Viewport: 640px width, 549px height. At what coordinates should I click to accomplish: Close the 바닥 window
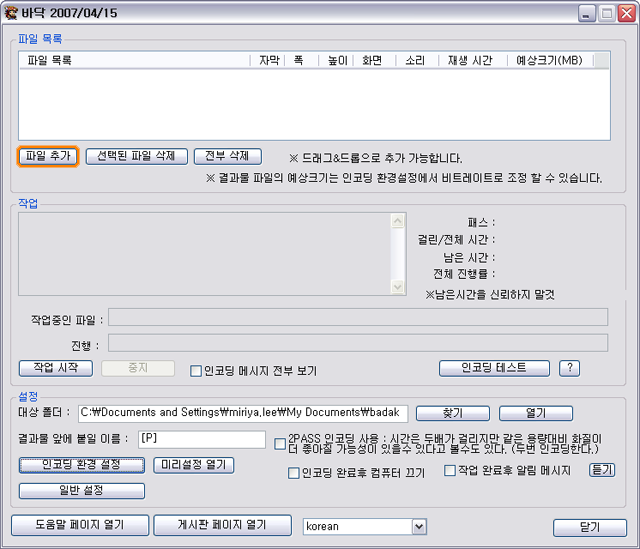627,14
